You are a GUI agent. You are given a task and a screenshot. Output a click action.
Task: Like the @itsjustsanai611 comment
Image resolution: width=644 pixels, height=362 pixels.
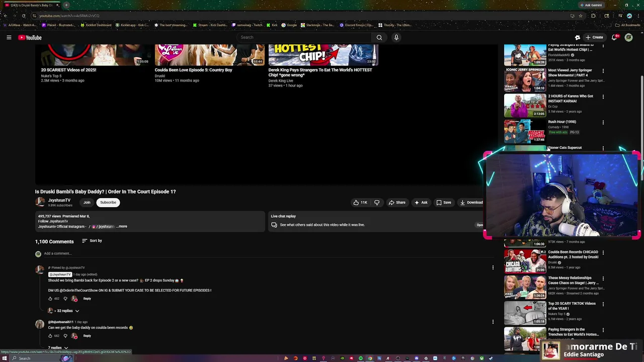pyautogui.click(x=50, y=336)
